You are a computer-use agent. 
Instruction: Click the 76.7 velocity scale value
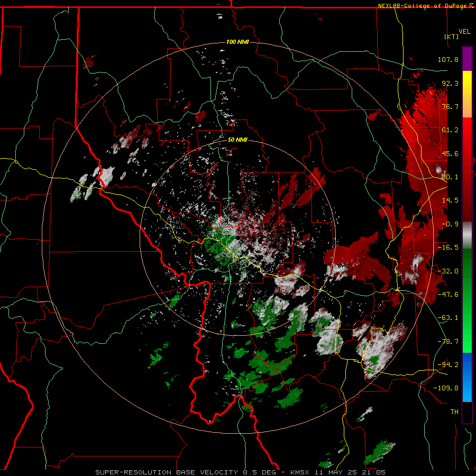click(450, 106)
